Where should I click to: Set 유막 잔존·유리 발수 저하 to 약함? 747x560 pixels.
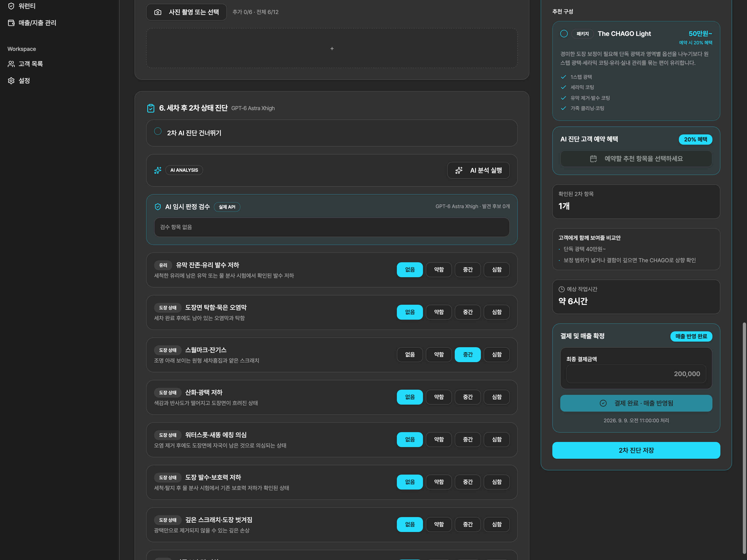439,270
